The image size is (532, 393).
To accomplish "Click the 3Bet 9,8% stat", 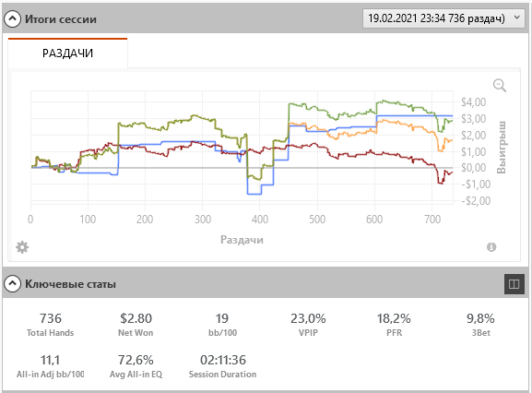I will (x=480, y=325).
